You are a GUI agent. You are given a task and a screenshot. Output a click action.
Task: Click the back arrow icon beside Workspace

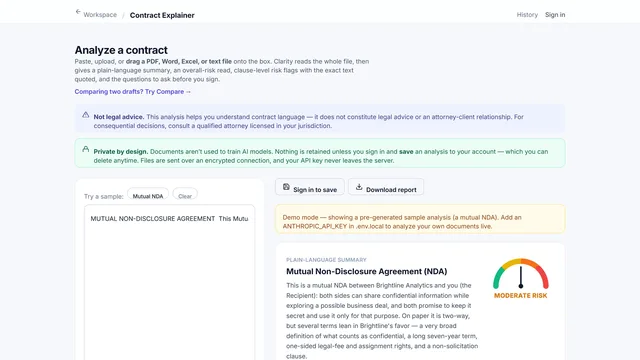point(78,12)
